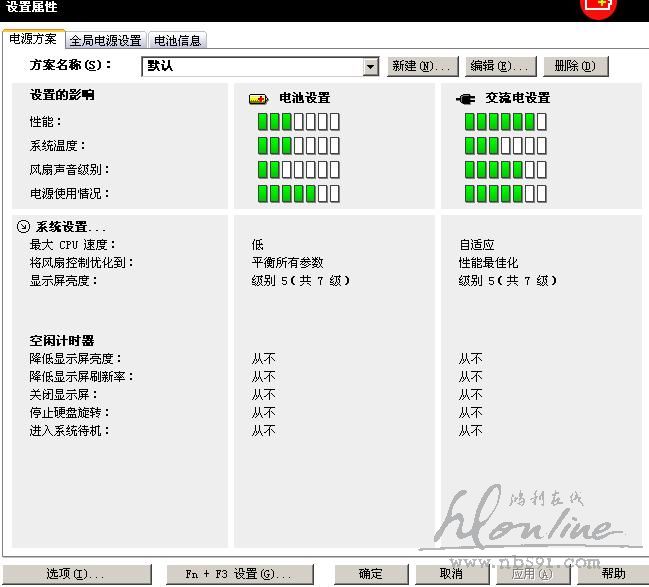Click the 编辑(E)... button
This screenshot has width=649, height=587.
coord(498,66)
